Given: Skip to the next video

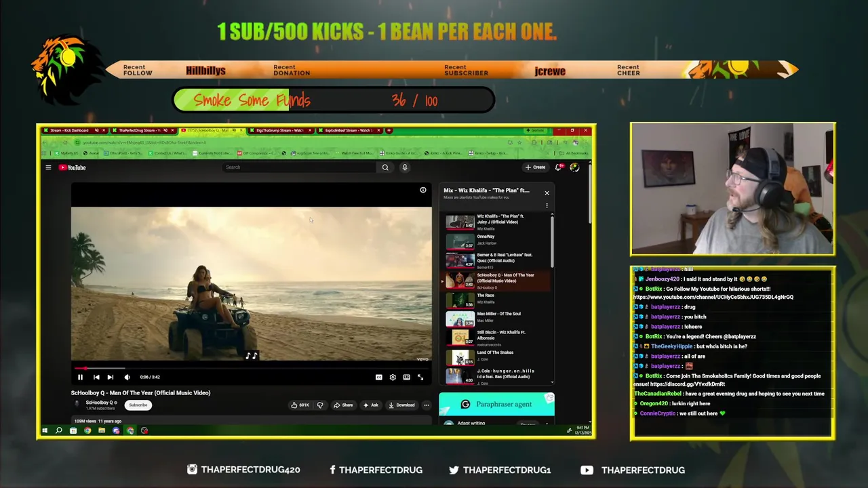Looking at the screenshot, I should pyautogui.click(x=111, y=378).
